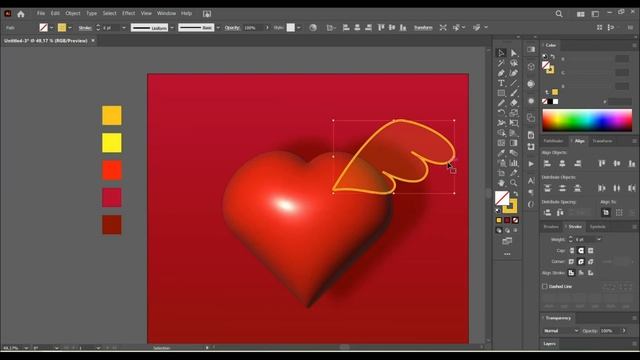Image resolution: width=640 pixels, height=360 pixels.
Task: Open the graphic Style dropdown
Action: 299,28
